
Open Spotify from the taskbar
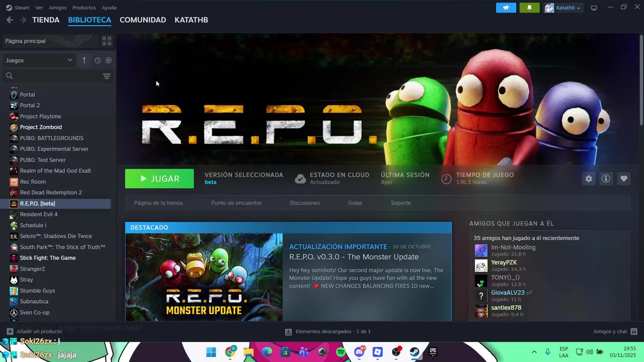[x=341, y=352]
